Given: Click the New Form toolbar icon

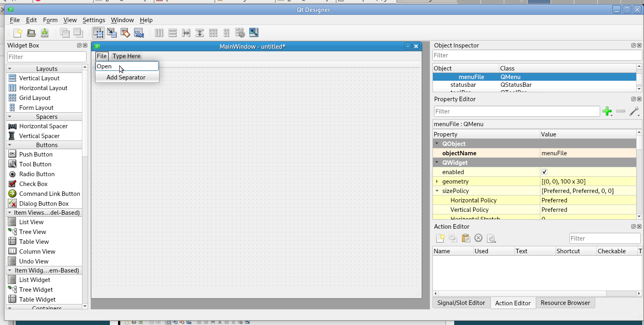Looking at the screenshot, I should (x=18, y=33).
